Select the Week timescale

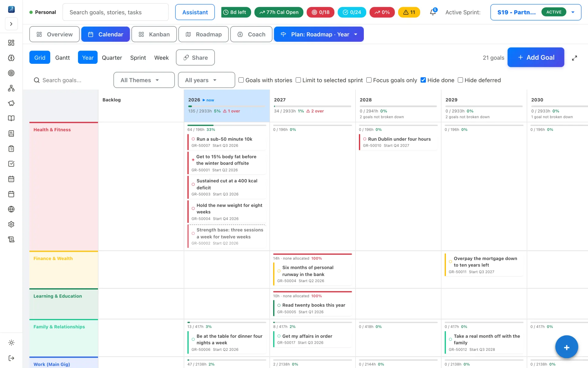(161, 57)
